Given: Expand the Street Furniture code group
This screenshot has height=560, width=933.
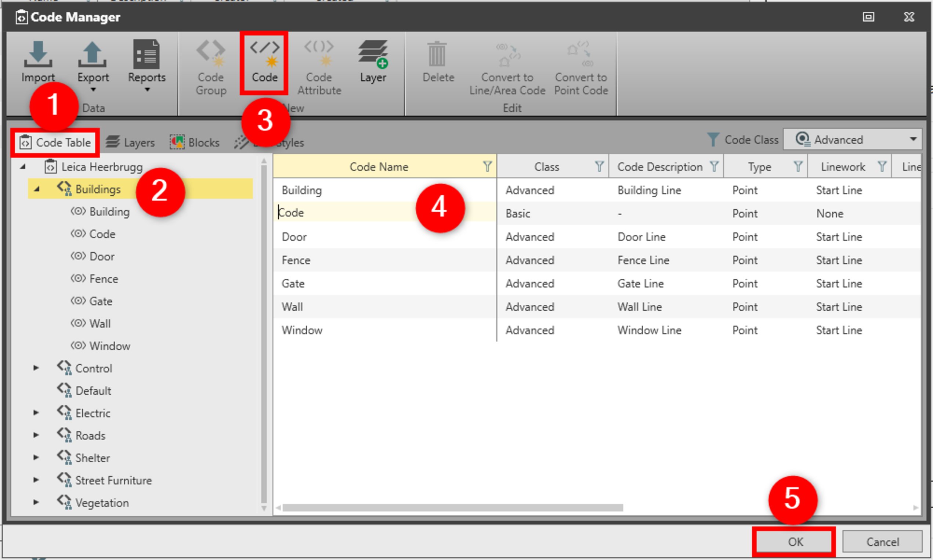Looking at the screenshot, I should pyautogui.click(x=36, y=480).
